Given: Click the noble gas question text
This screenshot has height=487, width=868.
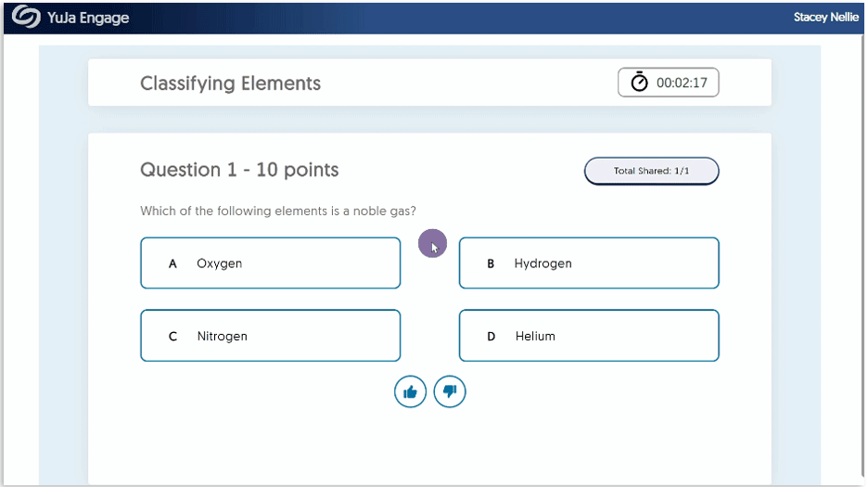Looking at the screenshot, I should [278, 211].
